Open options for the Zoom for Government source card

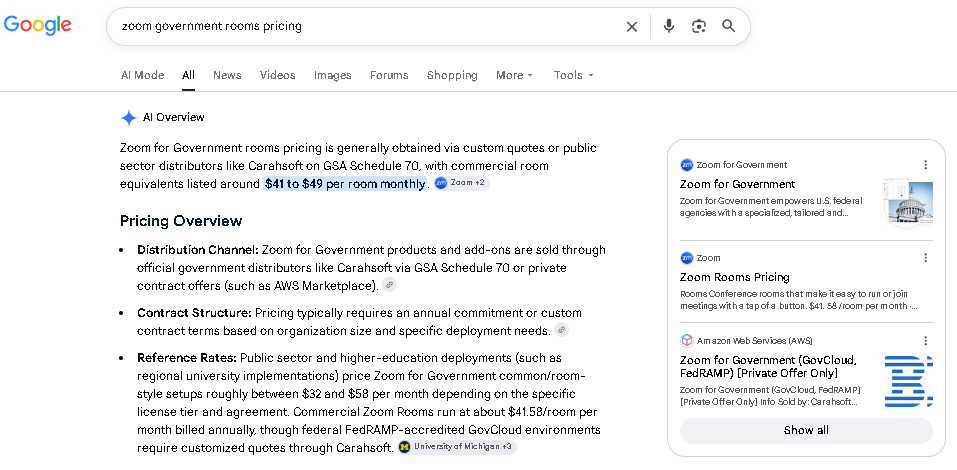(925, 165)
